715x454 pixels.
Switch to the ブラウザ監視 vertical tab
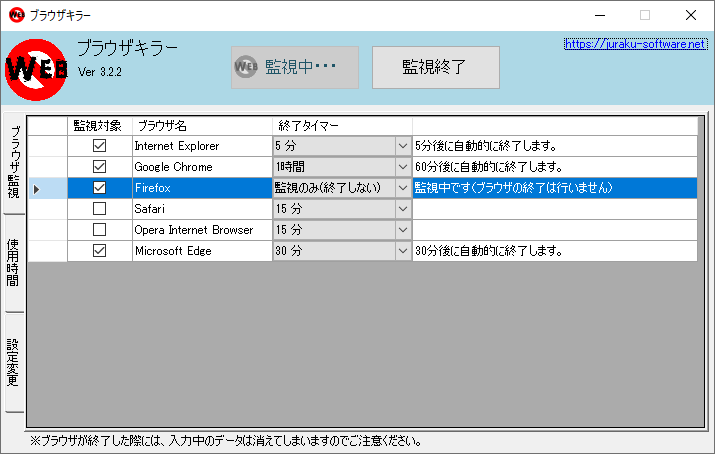pos(14,163)
